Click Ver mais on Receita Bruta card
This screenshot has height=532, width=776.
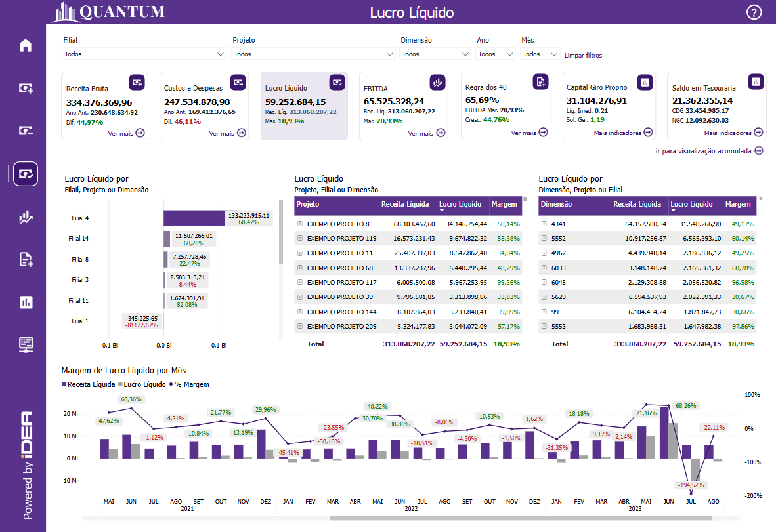(127, 133)
